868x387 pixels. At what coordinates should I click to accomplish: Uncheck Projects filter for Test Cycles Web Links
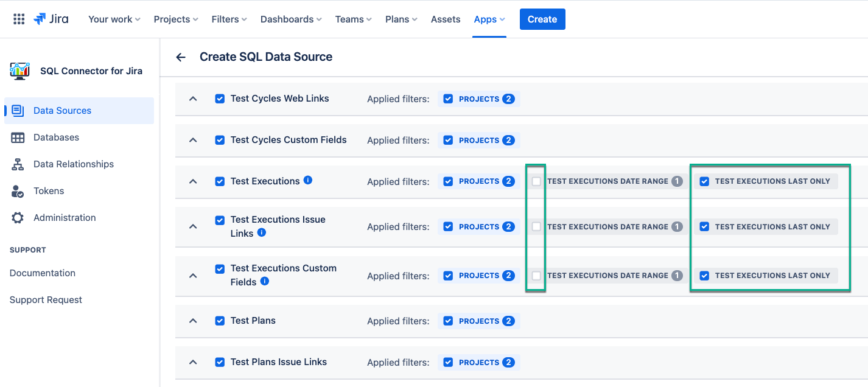pyautogui.click(x=448, y=99)
